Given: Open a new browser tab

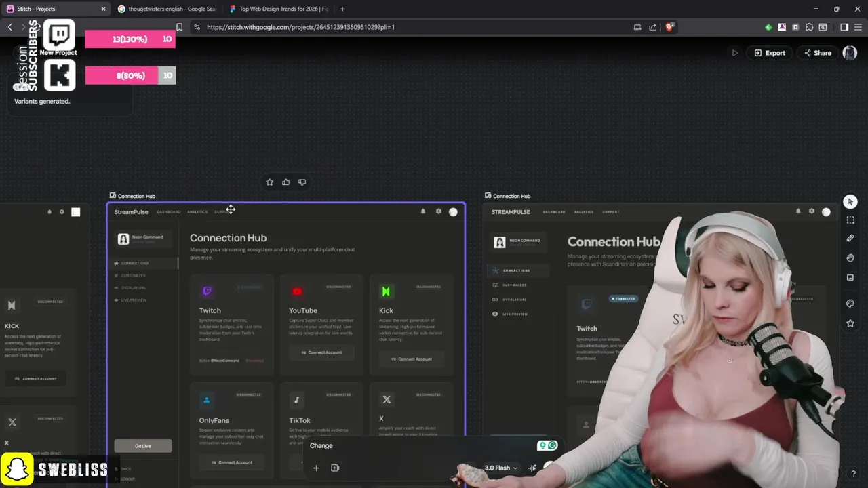Looking at the screenshot, I should pyautogui.click(x=342, y=9).
